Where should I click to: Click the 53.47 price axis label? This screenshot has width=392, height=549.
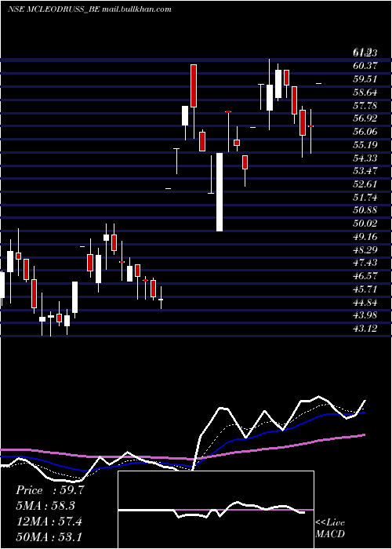pos(365,171)
